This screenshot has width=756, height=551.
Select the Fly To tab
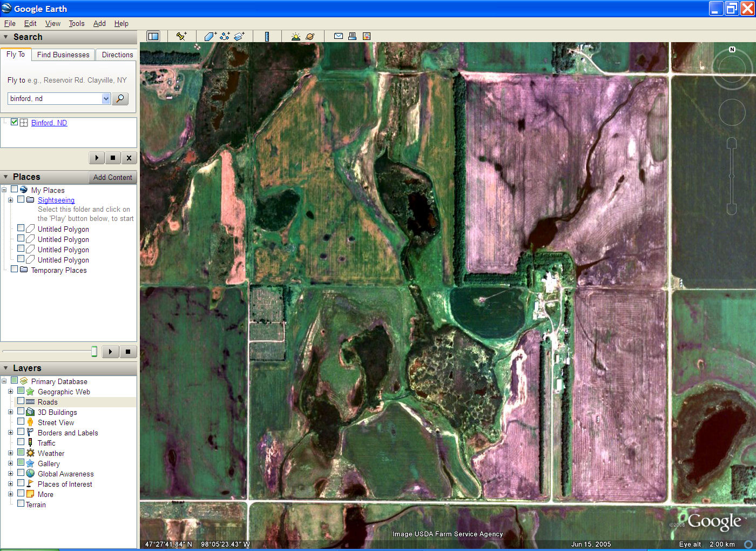pos(16,55)
